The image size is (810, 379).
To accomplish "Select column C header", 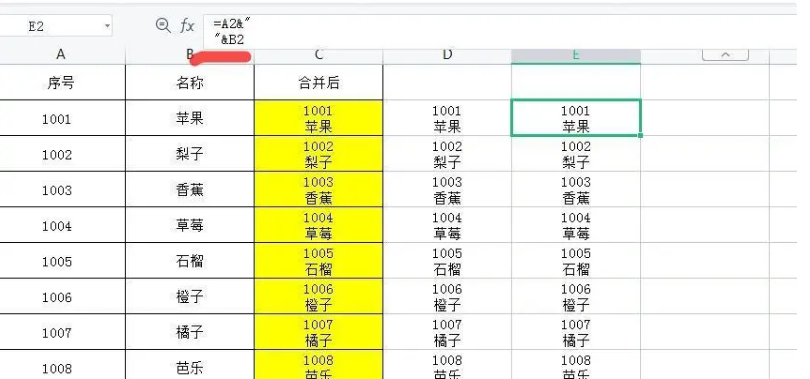I will (319, 55).
